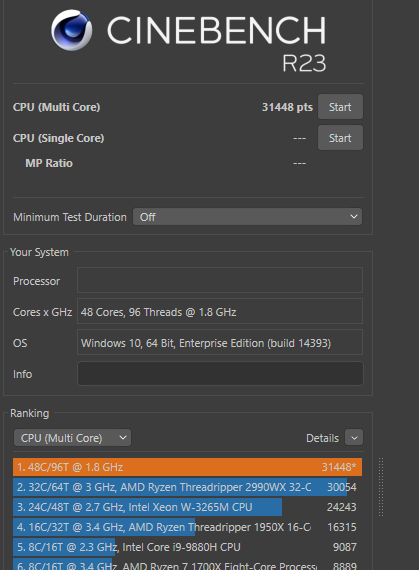Select the Threadripper 2990WX ranking row
Image resolution: width=419 pixels, height=570 pixels.
[188, 487]
